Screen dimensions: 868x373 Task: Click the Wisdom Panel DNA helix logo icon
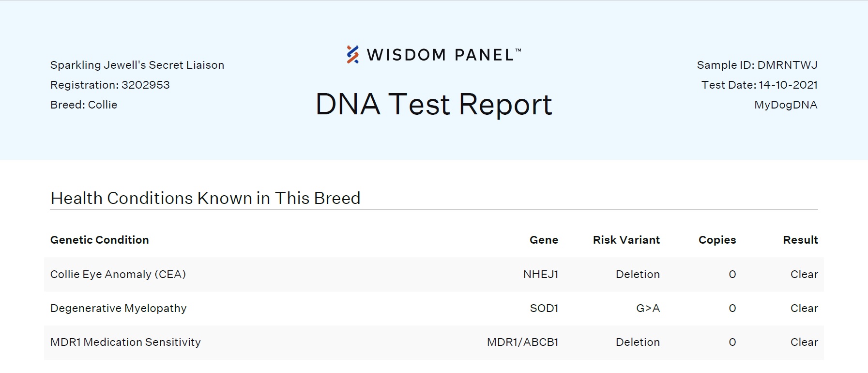pyautogui.click(x=353, y=55)
